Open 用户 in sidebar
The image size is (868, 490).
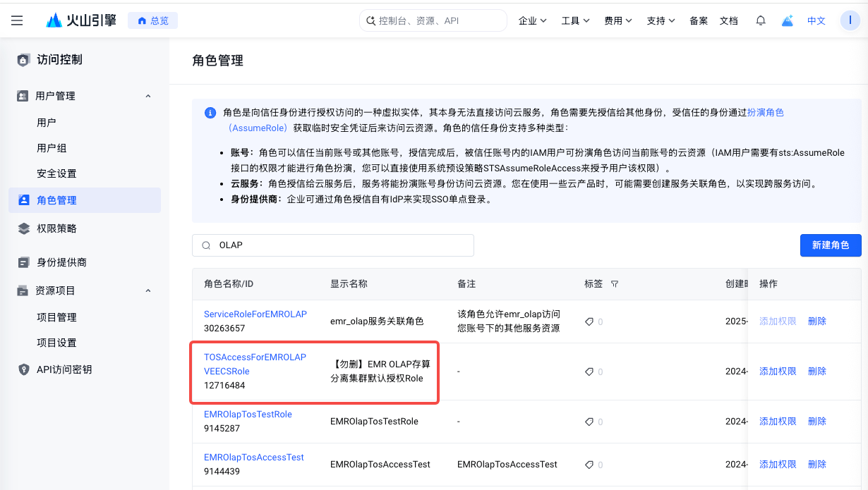(46, 123)
